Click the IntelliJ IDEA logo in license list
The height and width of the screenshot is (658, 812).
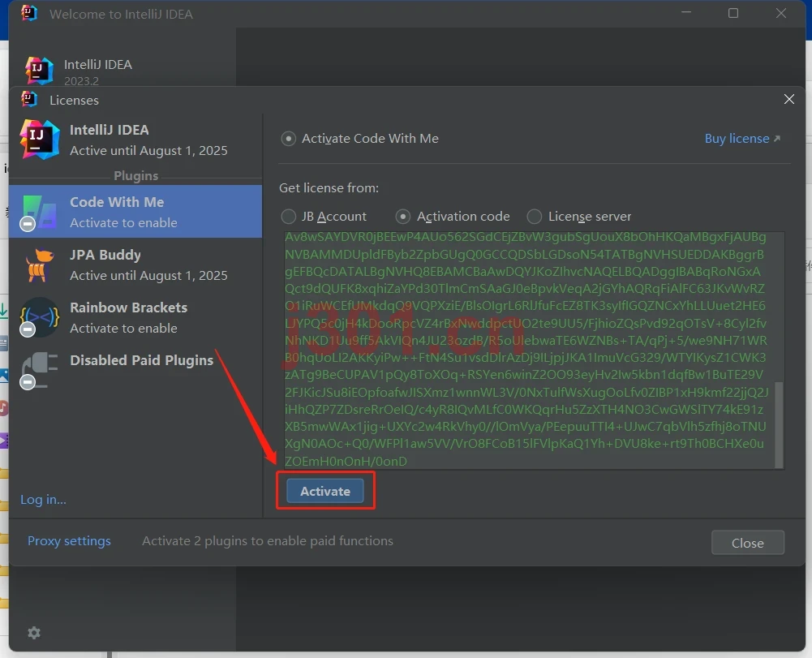coord(40,140)
